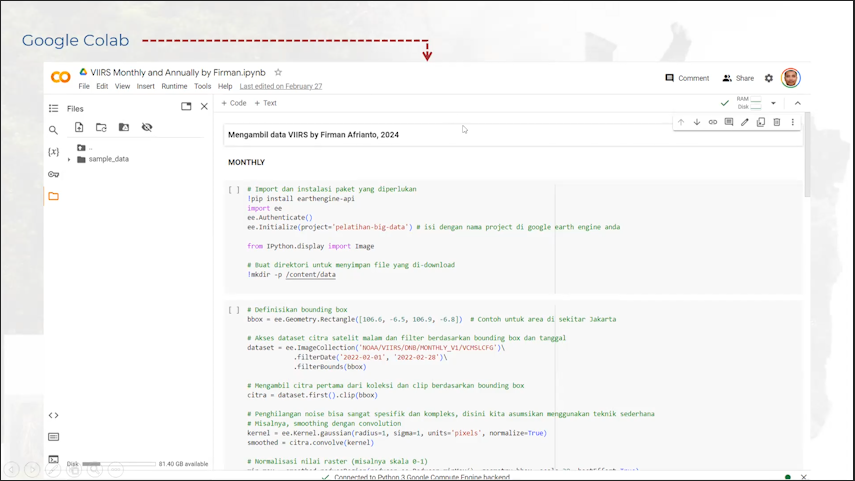Open the Insert menu
The height and width of the screenshot is (481, 855).
(146, 87)
